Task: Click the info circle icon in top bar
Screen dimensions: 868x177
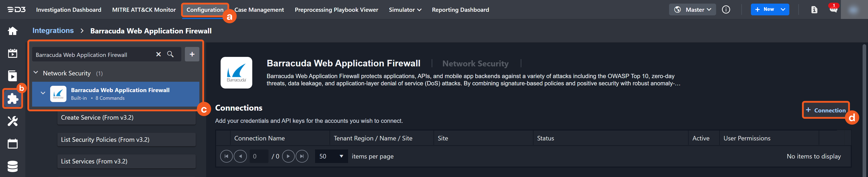Action: coord(726,10)
